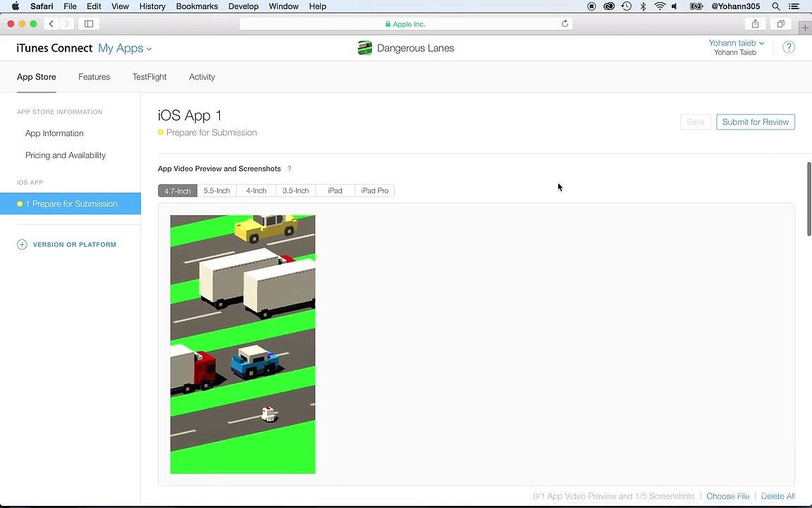Click Version or Platform link
This screenshot has width=812, height=508.
tap(75, 245)
